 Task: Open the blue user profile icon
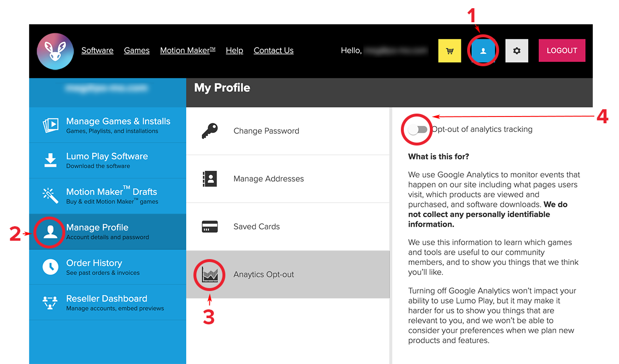pos(483,51)
